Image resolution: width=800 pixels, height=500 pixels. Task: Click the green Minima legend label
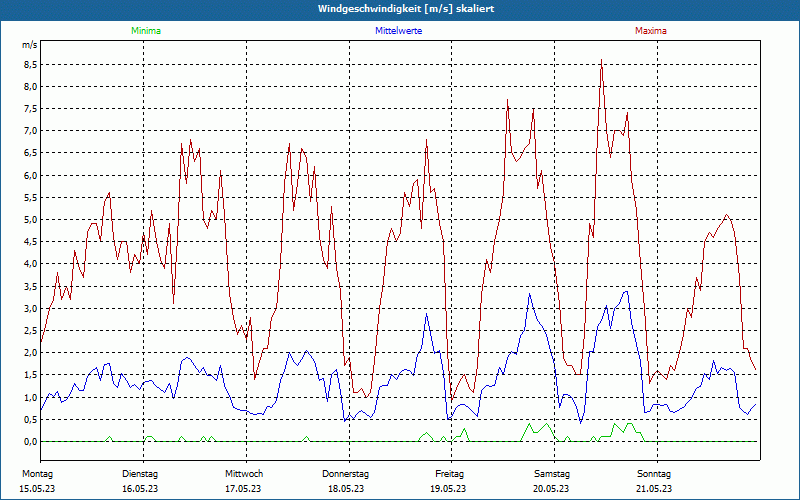pos(146,31)
